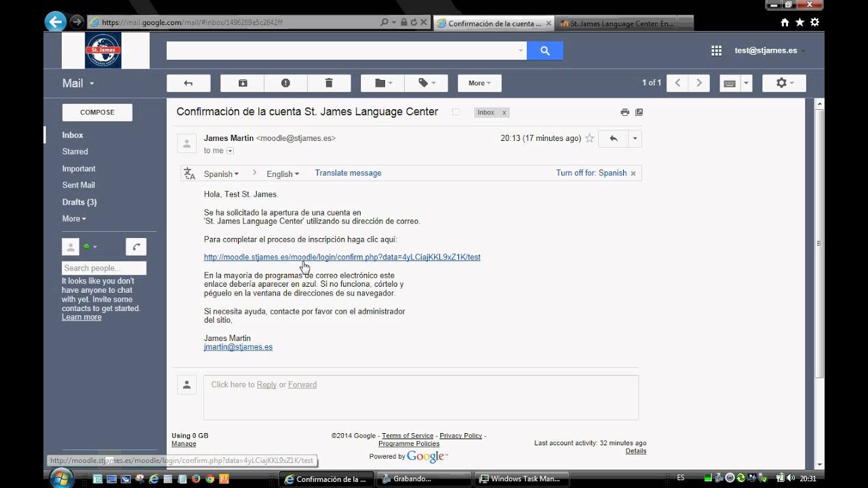The height and width of the screenshot is (488, 868).
Task: Stop loading with address bar X
Action: (x=424, y=22)
